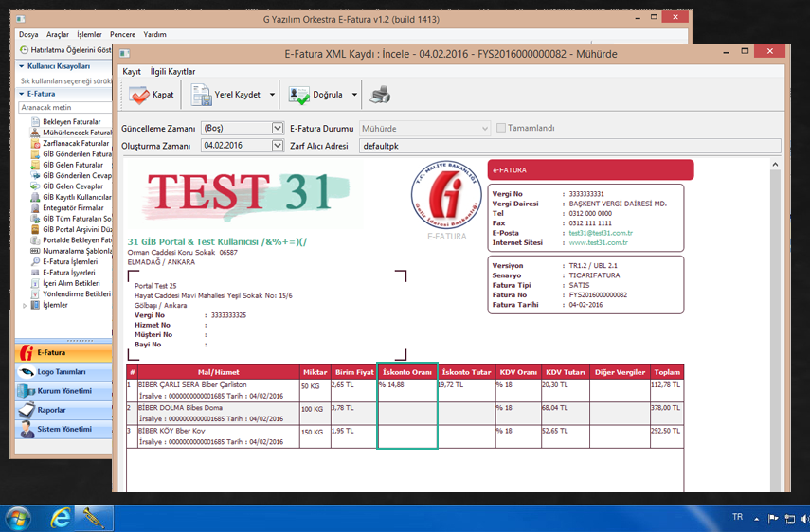Open Güncelleme Zamanı date dropdown
Image resolution: width=810 pixels, height=532 pixels.
pyautogui.click(x=278, y=128)
